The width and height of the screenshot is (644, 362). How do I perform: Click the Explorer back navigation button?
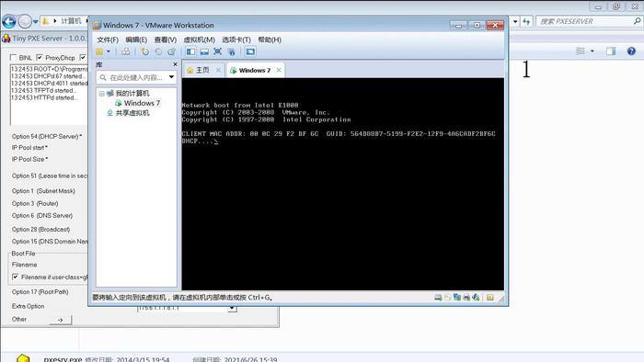pyautogui.click(x=9, y=21)
